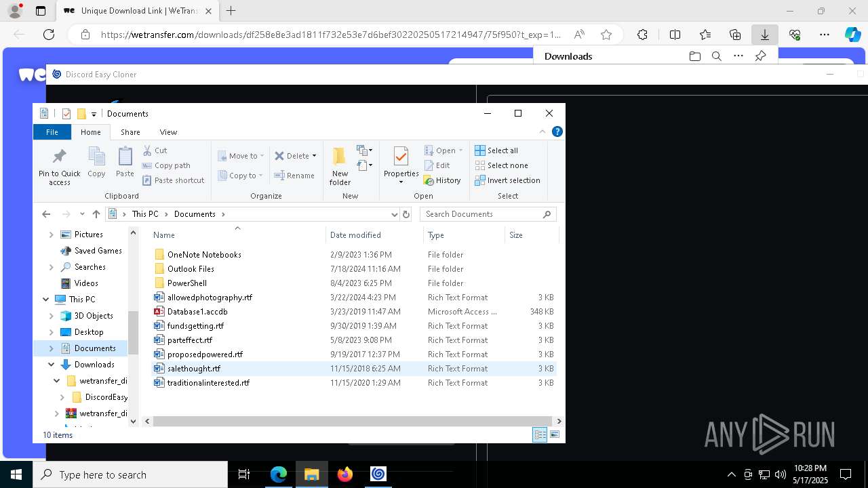Navigate Back in Explorer
The image size is (868, 488).
pyautogui.click(x=46, y=214)
